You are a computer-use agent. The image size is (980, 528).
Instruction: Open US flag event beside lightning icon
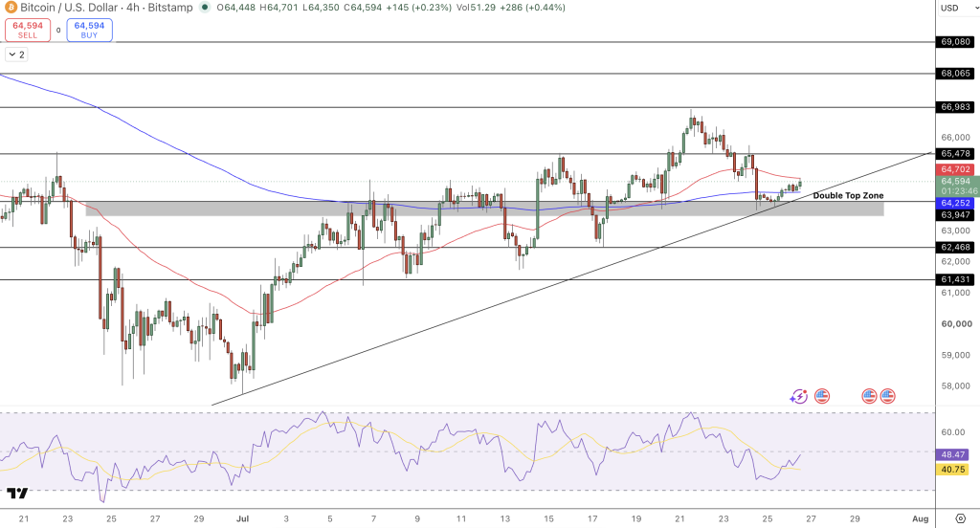pos(822,396)
